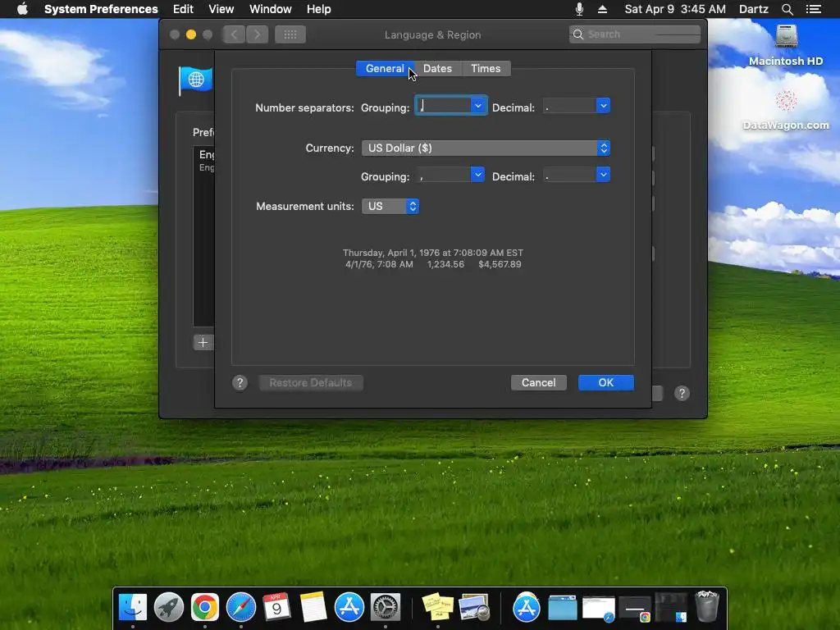Go forward with toolbar forward arrow

click(x=257, y=34)
